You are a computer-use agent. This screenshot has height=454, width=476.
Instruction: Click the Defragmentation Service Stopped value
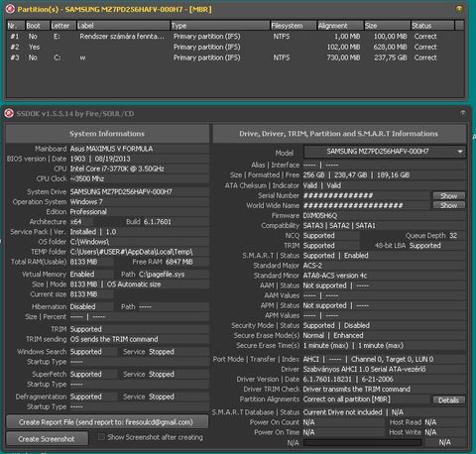[x=162, y=397]
